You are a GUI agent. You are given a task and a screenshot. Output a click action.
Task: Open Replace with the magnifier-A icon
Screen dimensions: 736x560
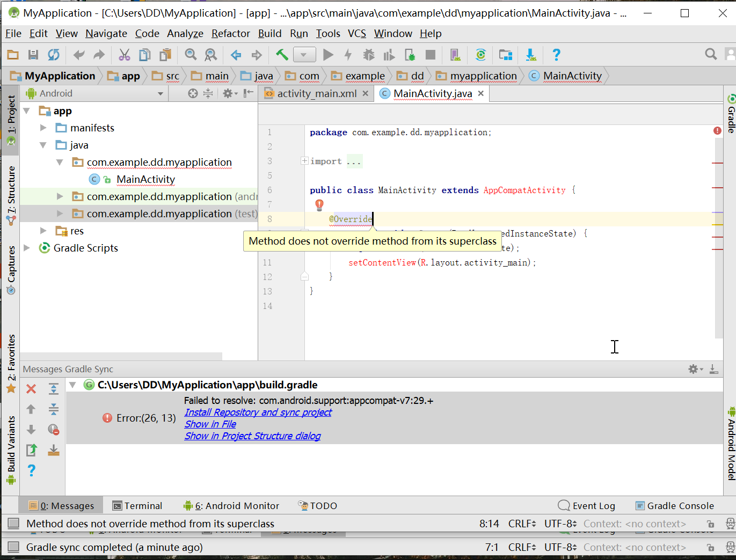(x=211, y=54)
